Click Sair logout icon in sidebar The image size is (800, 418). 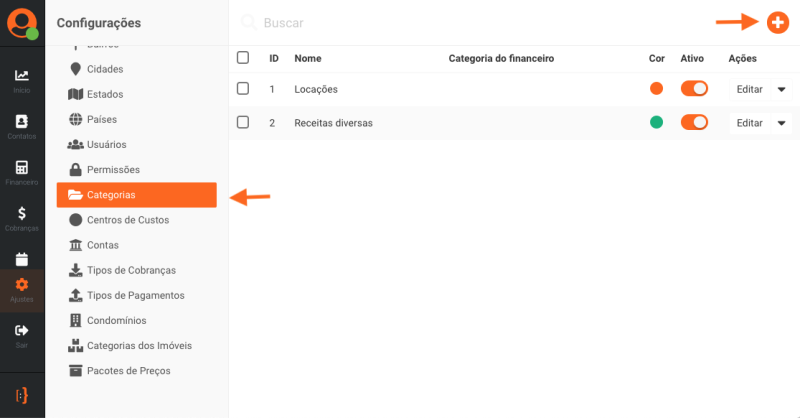(x=22, y=334)
